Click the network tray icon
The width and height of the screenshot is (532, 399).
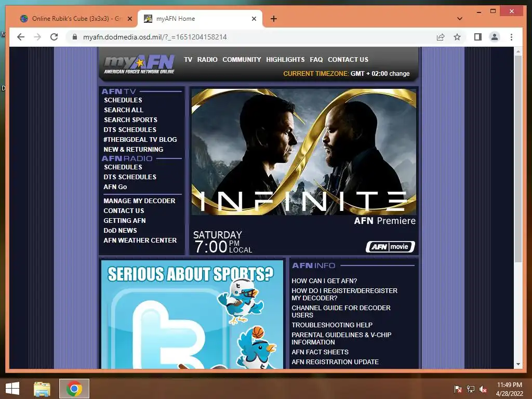pyautogui.click(x=471, y=389)
